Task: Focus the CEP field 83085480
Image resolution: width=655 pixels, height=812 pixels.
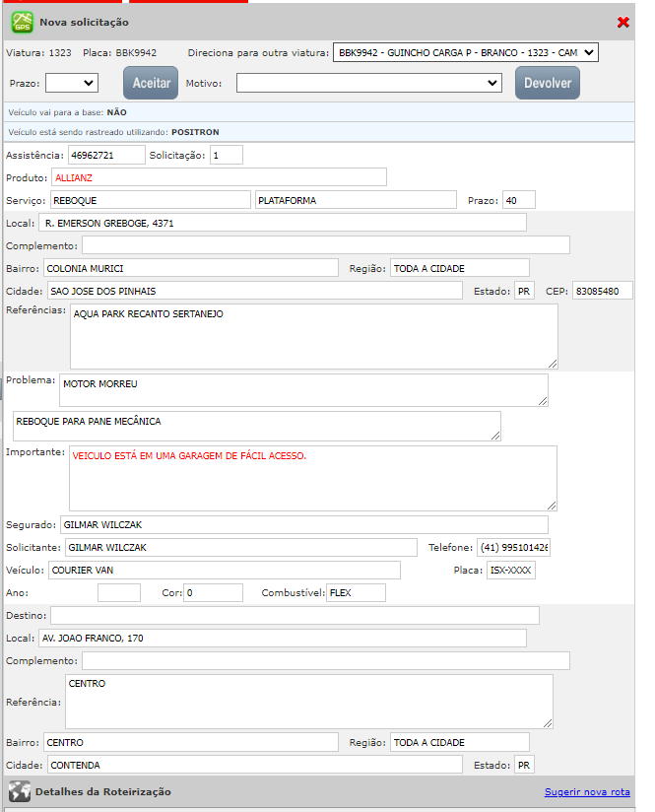Action: click(602, 292)
